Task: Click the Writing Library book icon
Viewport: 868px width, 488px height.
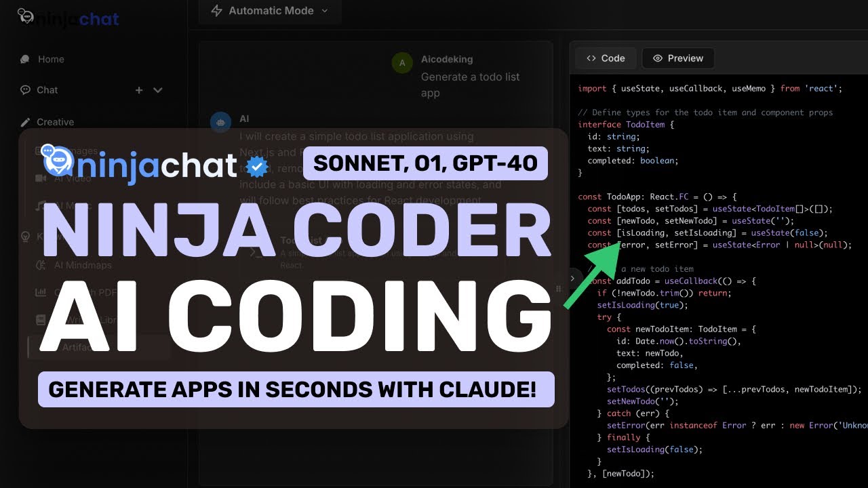Action: click(x=41, y=319)
